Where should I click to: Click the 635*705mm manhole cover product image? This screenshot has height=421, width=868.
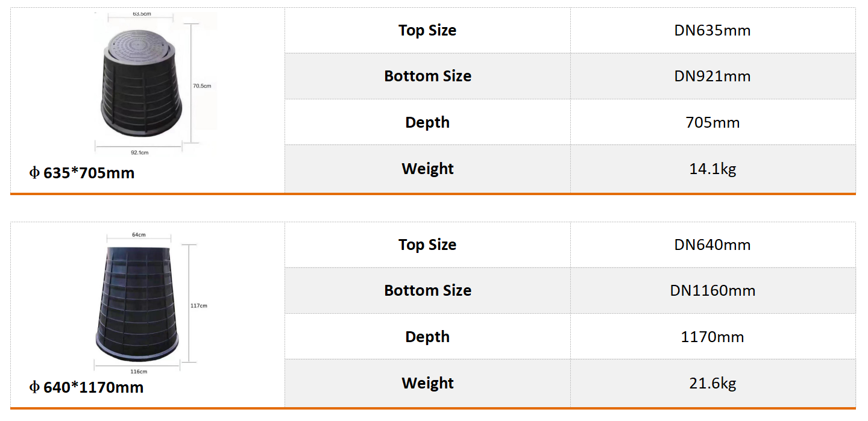point(142,84)
